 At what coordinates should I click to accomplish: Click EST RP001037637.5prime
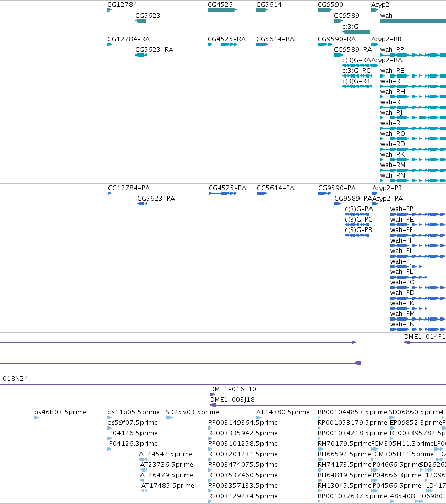352,496
